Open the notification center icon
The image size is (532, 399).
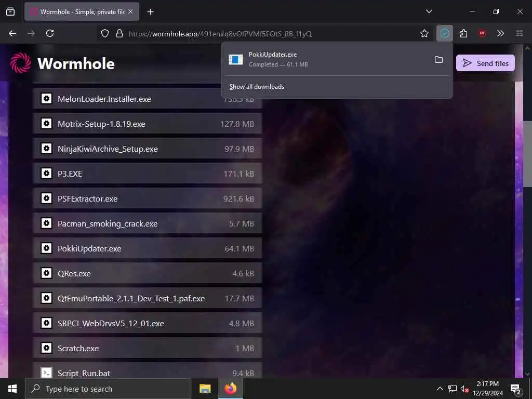tap(515, 389)
